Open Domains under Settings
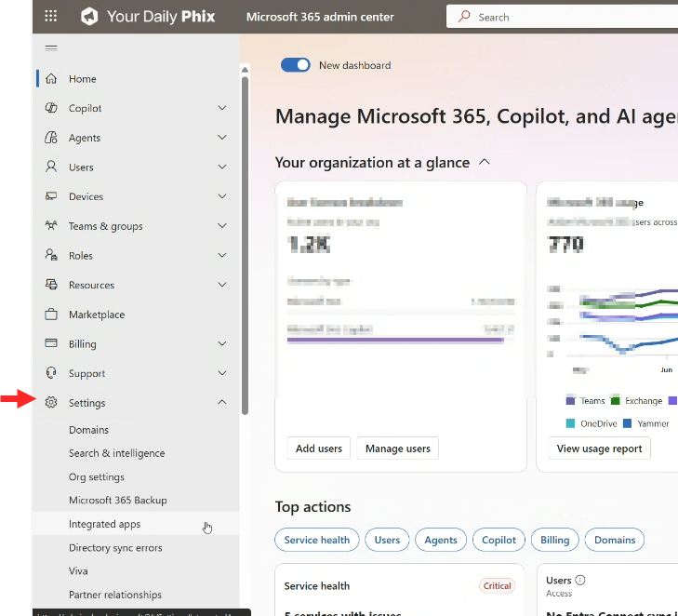Screen dimensions: 678x616 tap(88, 430)
